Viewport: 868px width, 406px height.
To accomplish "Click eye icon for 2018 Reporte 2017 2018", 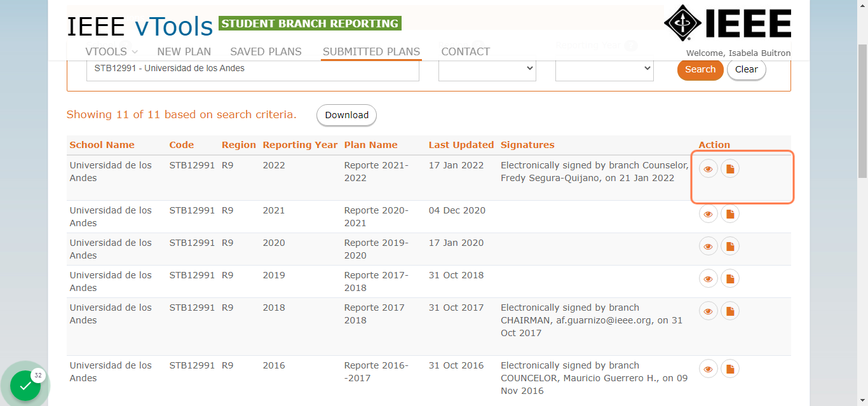I will pyautogui.click(x=708, y=311).
